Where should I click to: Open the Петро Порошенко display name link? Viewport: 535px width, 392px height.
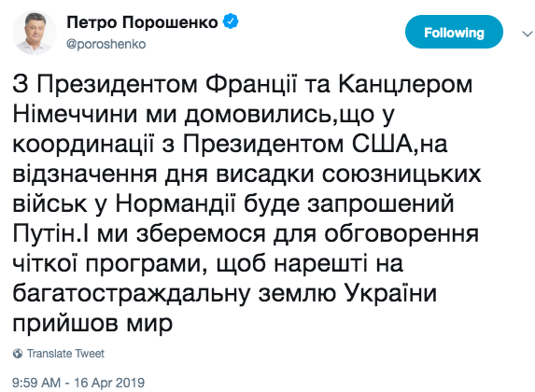coord(142,22)
